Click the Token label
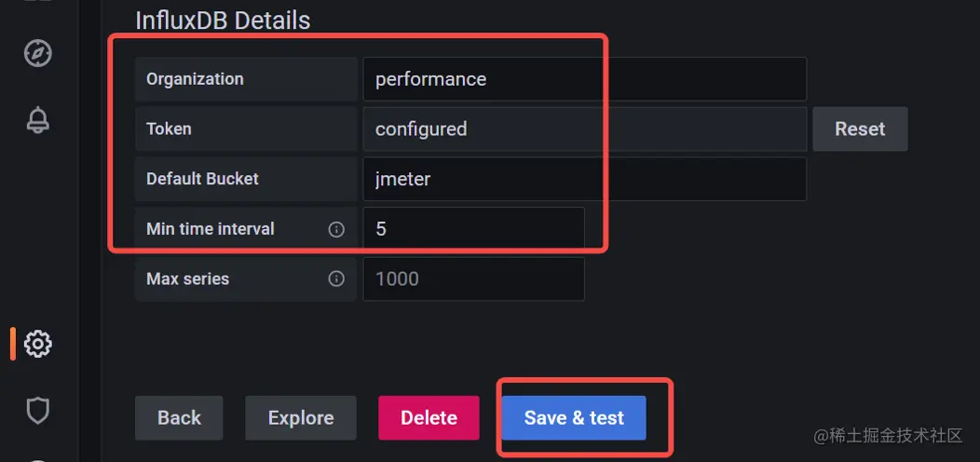Viewport: 980px width, 462px height. (169, 129)
